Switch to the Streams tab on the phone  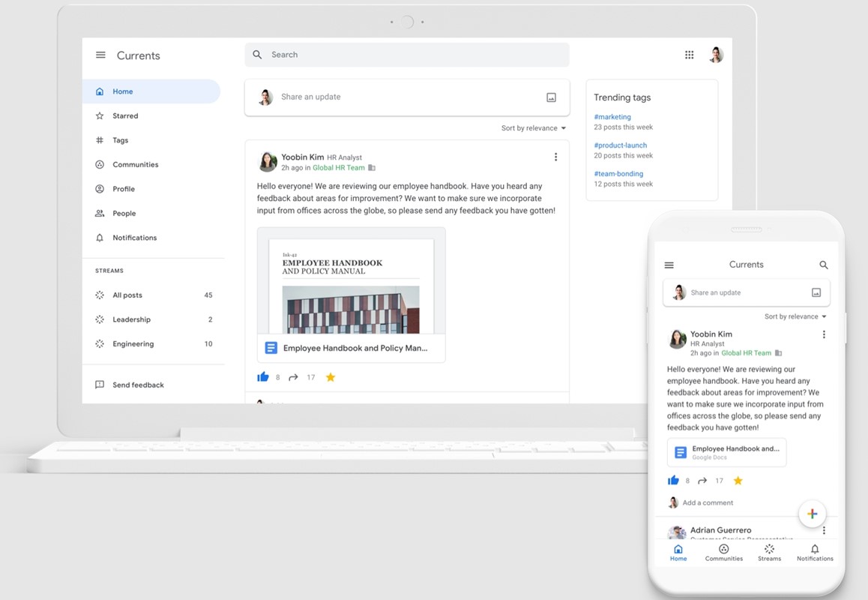point(769,553)
